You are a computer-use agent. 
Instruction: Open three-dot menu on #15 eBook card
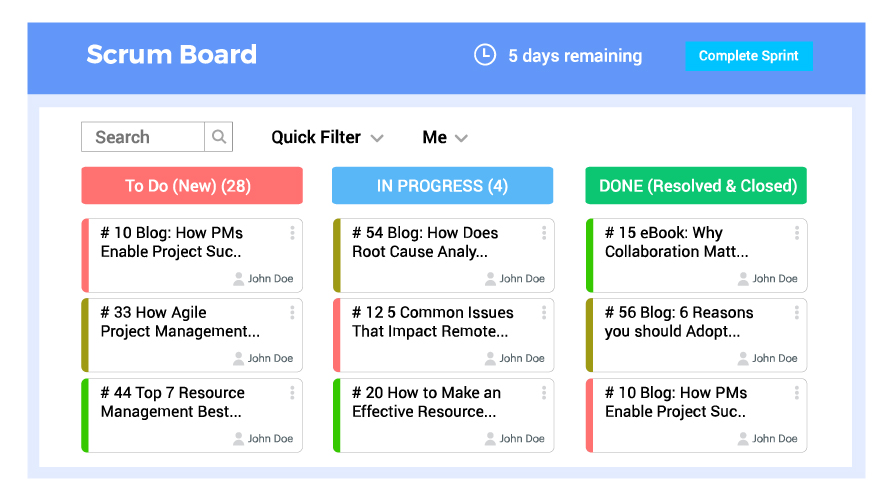[797, 233]
